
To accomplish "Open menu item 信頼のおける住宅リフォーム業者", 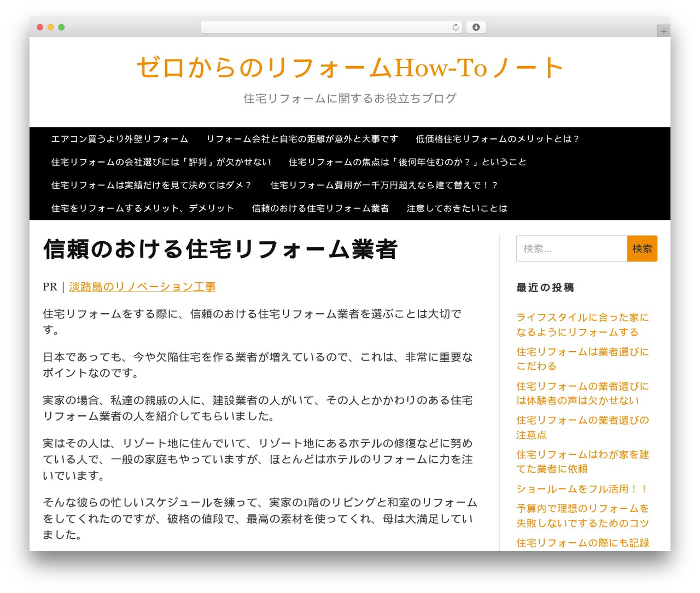I will [320, 208].
